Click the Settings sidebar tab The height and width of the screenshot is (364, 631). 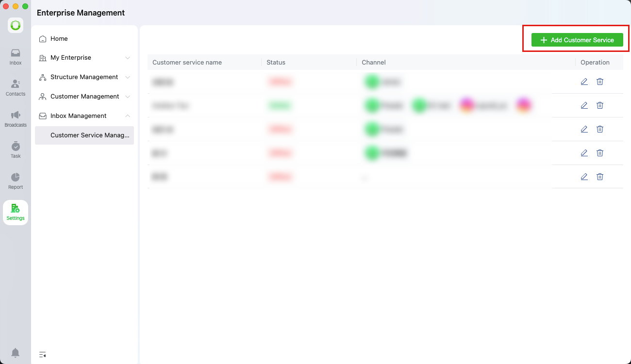16,213
